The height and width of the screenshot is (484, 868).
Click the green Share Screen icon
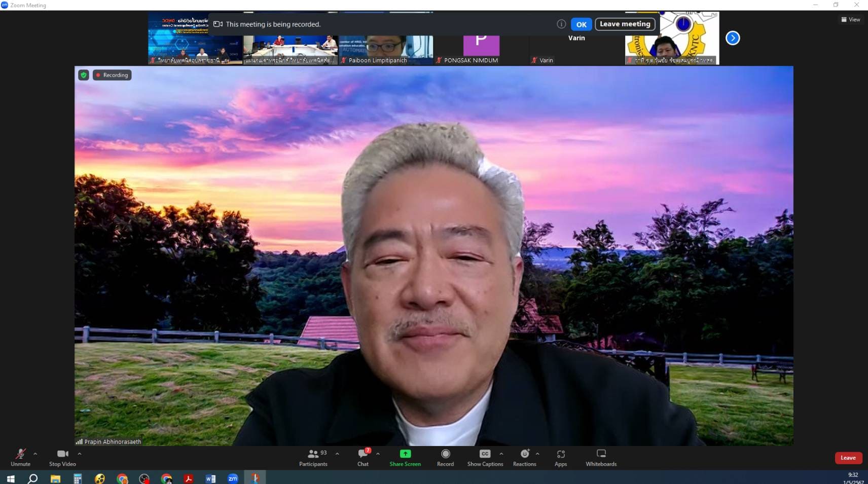point(405,454)
